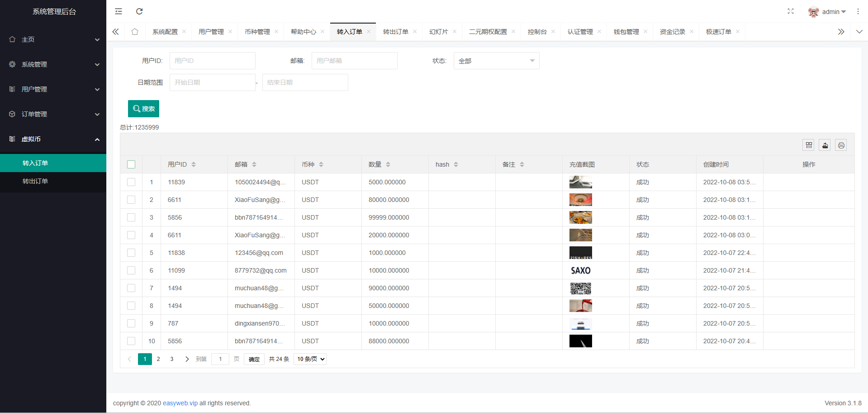Viewport: 868px width, 413px height.
Task: Open the table column filter icon
Action: point(809,145)
